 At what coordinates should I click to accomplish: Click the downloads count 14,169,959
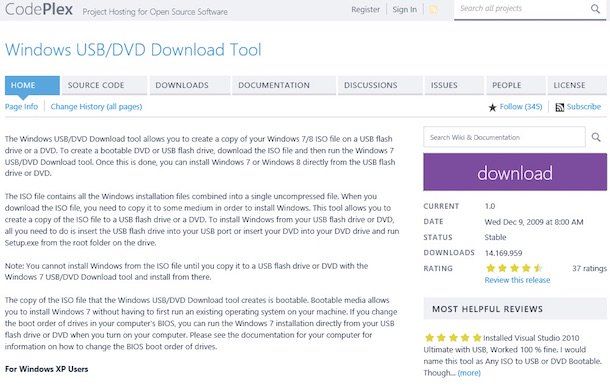(503, 253)
